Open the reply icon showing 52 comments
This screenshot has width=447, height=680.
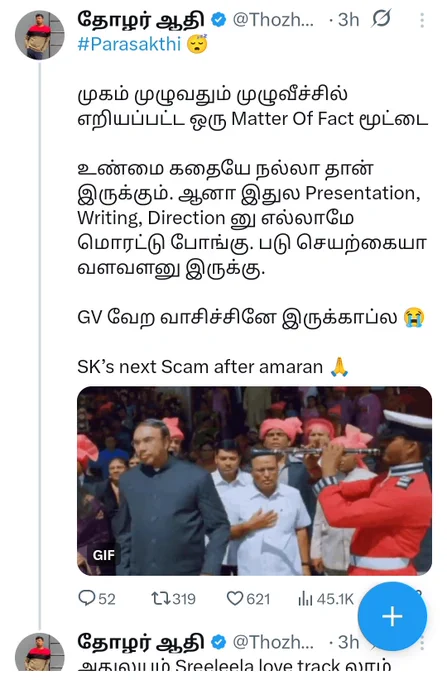[x=87, y=598]
